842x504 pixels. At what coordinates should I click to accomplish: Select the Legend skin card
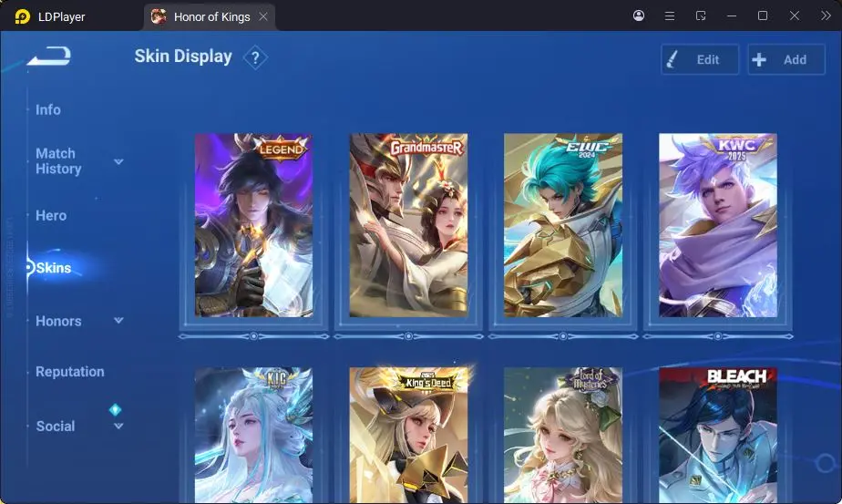[x=253, y=225]
